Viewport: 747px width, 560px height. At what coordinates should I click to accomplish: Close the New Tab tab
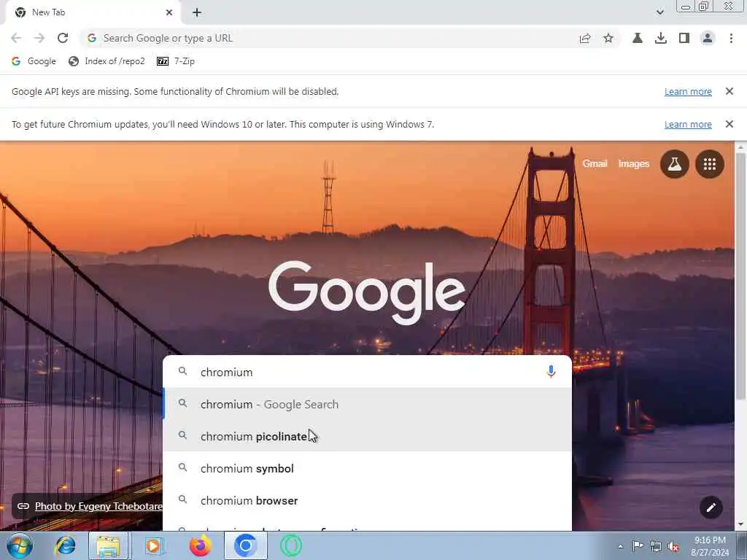click(169, 12)
